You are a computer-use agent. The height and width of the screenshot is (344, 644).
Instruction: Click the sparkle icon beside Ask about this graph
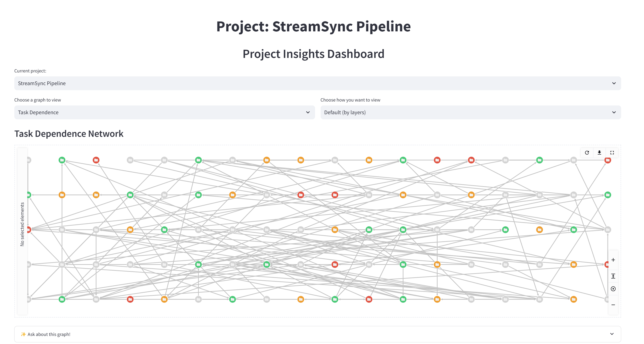click(23, 334)
